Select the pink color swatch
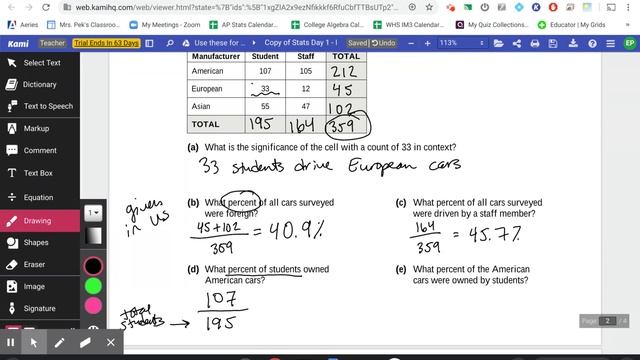This screenshot has height=360, width=640. pyautogui.click(x=93, y=306)
